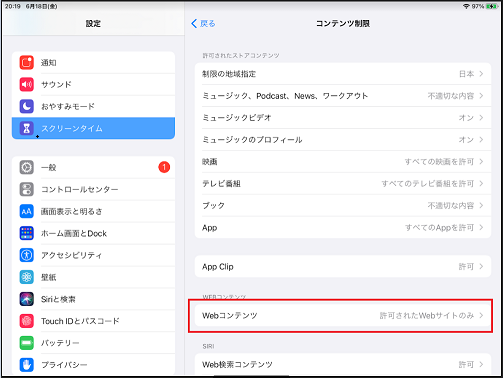Image resolution: width=503 pixels, height=378 pixels.
Task: Tap すべてのAppを許可 value
Action: click(439, 228)
